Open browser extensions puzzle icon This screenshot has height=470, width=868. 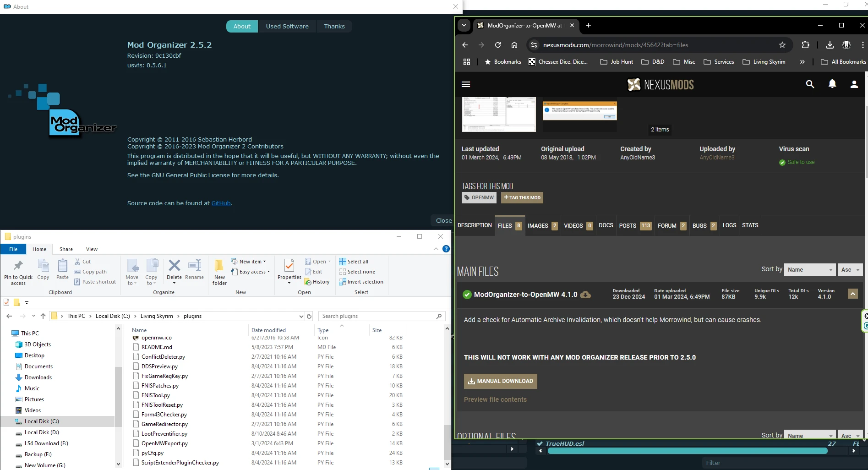(805, 45)
